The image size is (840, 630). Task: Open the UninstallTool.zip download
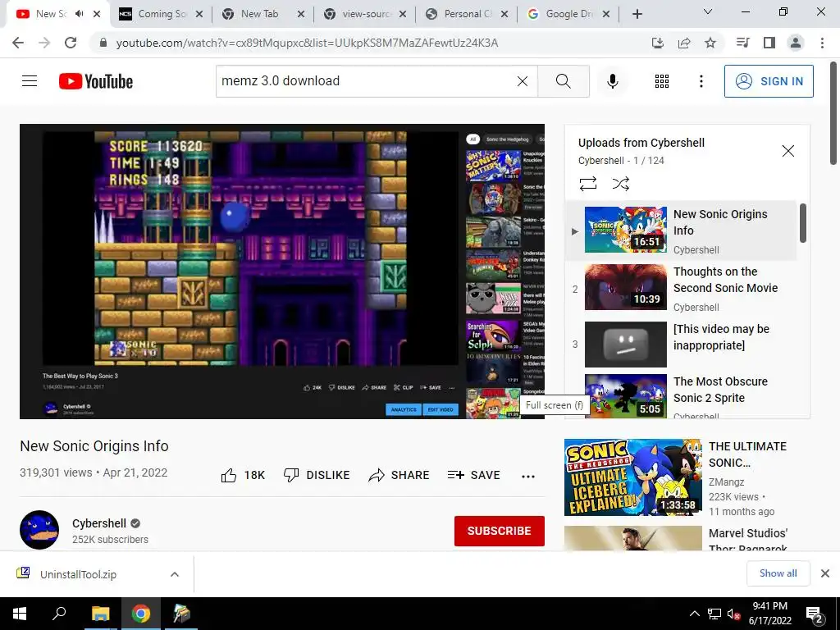(x=78, y=574)
